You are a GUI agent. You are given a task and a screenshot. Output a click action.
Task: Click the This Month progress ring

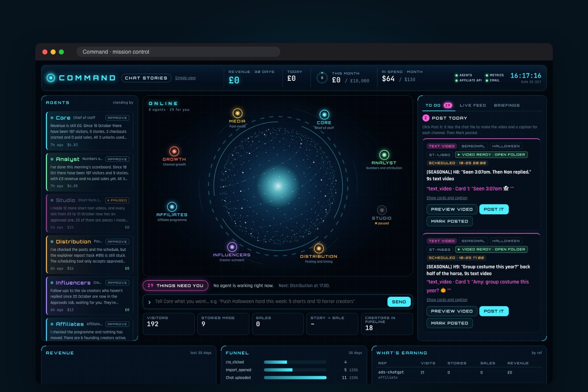[x=322, y=78]
